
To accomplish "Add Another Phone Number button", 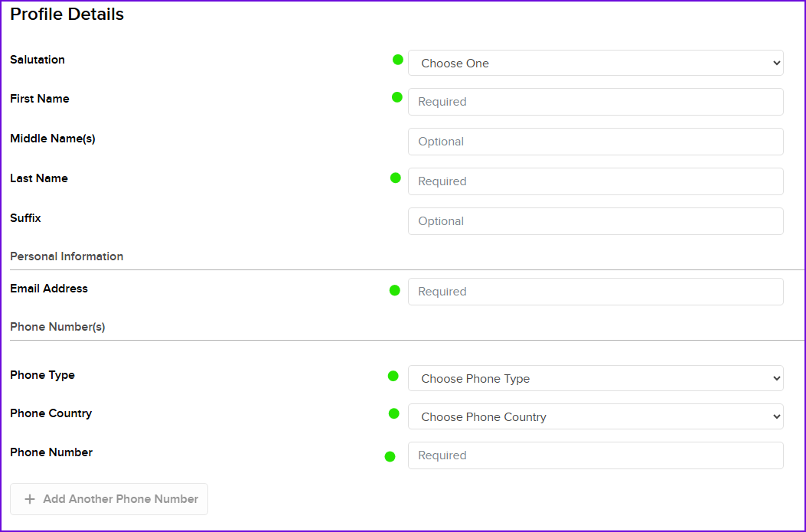I will tap(109, 499).
